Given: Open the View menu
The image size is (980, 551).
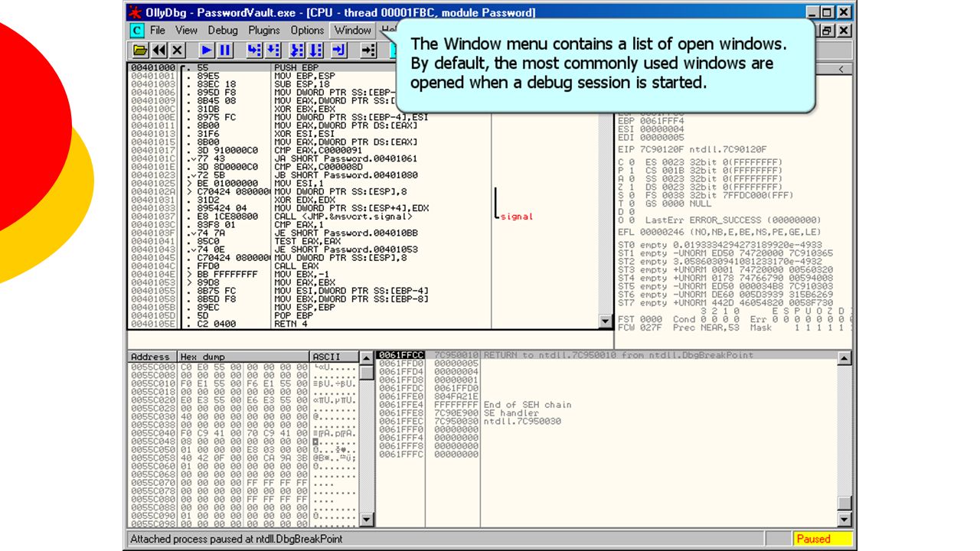Looking at the screenshot, I should tap(186, 31).
